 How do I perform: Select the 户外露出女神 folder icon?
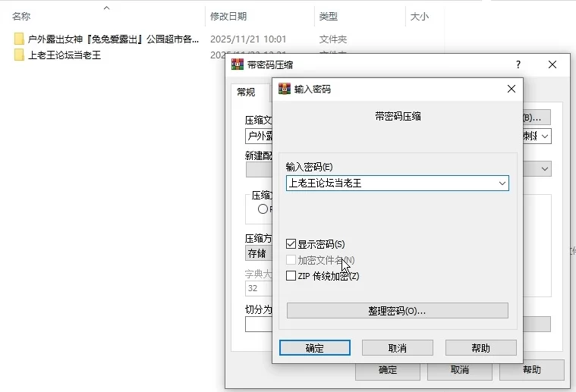pyautogui.click(x=19, y=39)
